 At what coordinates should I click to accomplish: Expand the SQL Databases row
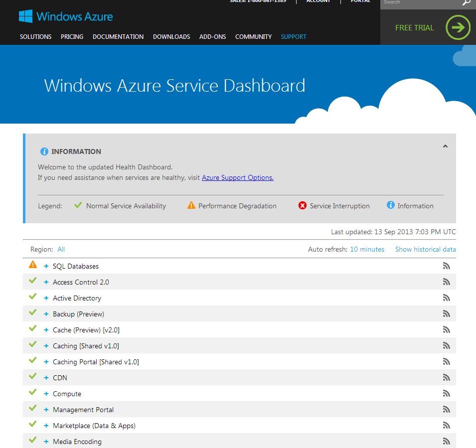pos(46,267)
